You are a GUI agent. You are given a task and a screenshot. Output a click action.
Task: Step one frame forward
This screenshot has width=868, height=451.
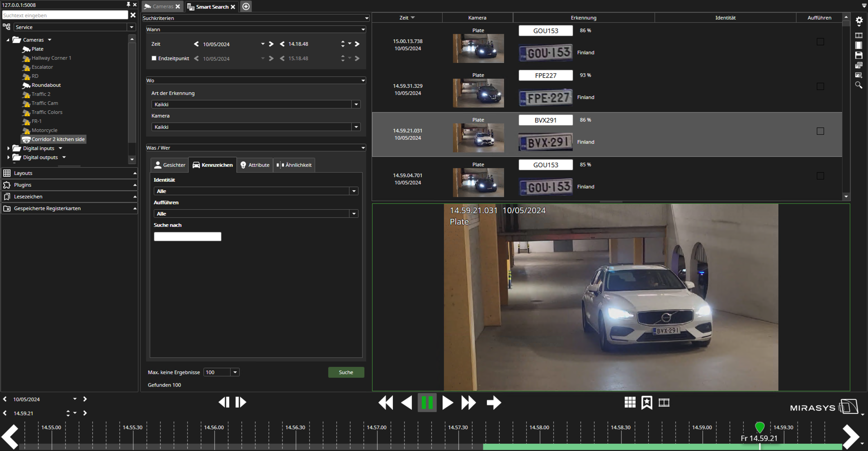[x=241, y=402]
